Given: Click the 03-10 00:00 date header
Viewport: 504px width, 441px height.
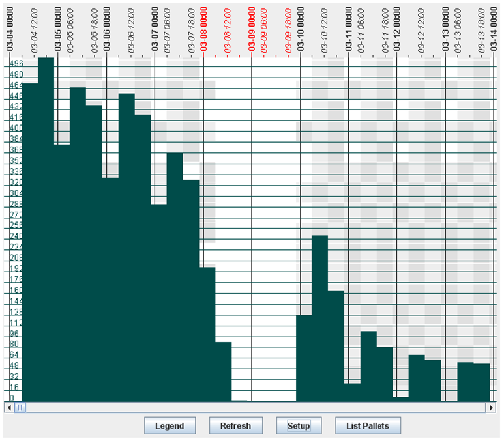Looking at the screenshot, I should (x=300, y=29).
